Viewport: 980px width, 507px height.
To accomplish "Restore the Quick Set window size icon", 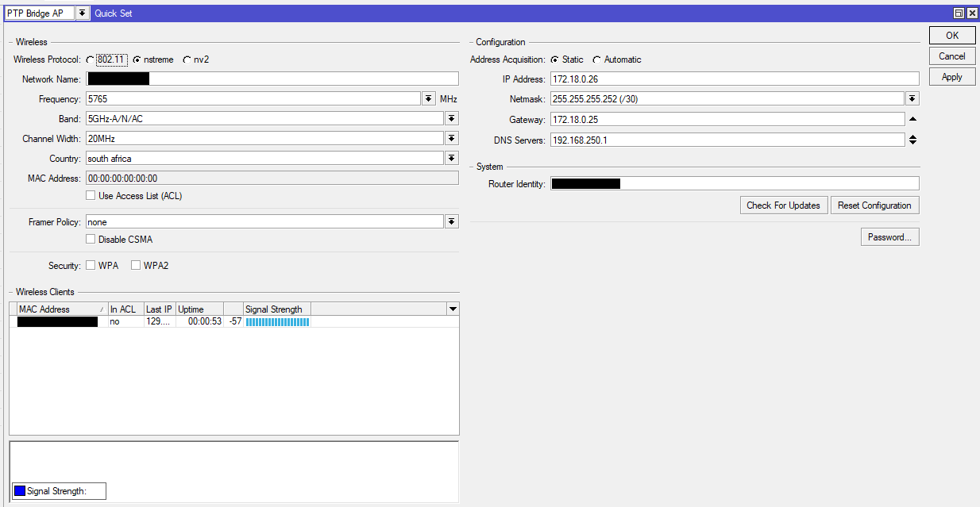I will (x=959, y=13).
